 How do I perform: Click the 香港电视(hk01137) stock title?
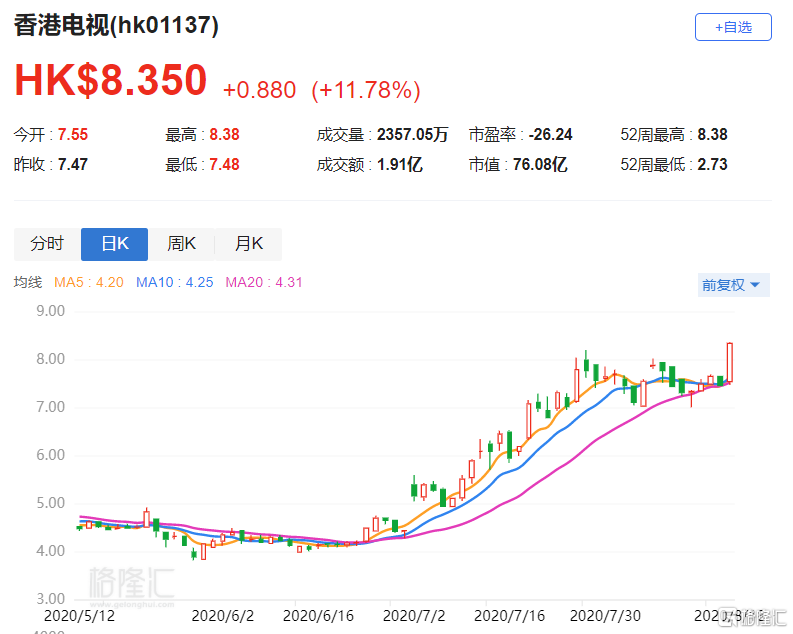[116, 27]
